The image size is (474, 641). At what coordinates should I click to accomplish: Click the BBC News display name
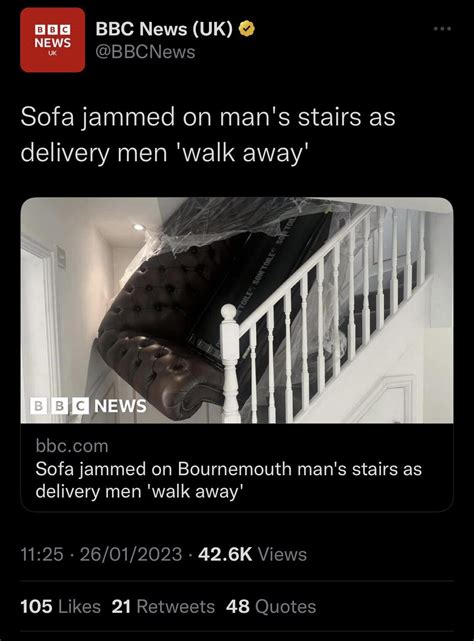point(164,29)
